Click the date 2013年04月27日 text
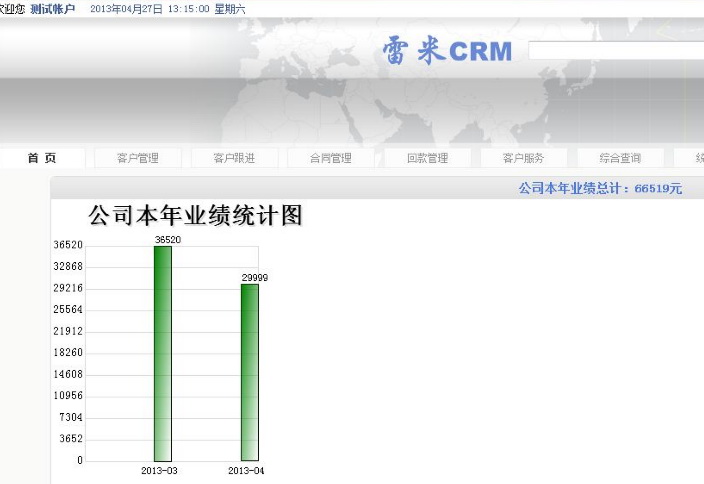The width and height of the screenshot is (704, 484). [126, 9]
